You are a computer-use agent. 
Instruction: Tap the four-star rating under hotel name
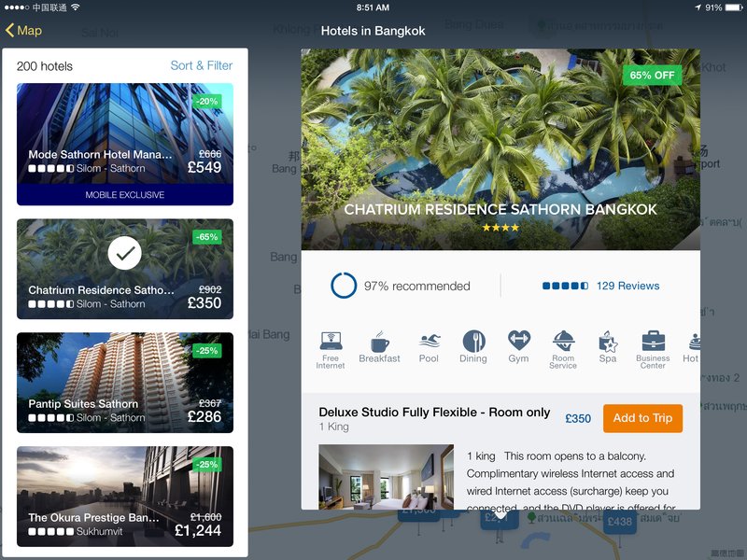click(500, 228)
